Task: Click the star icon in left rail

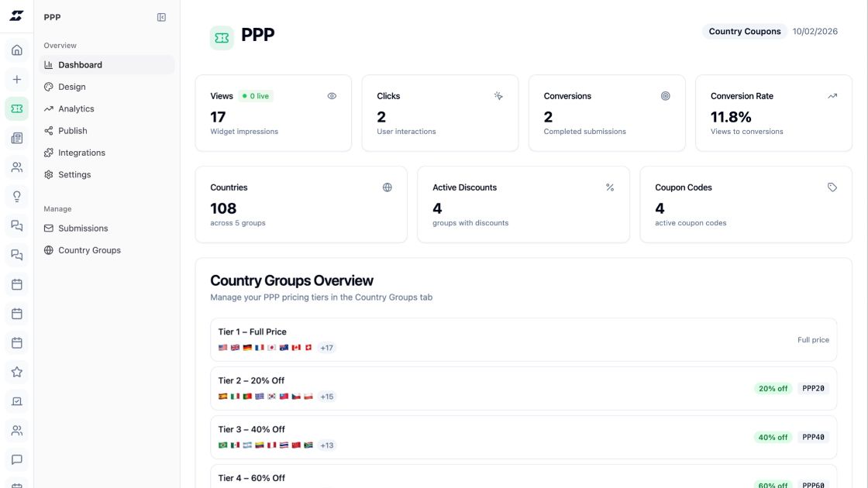Action: tap(17, 372)
